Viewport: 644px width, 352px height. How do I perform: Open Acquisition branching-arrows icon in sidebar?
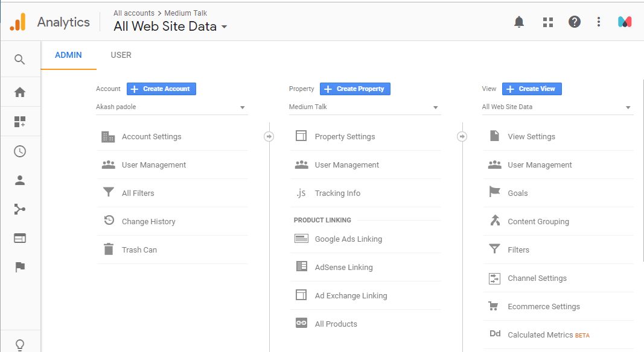click(20, 209)
